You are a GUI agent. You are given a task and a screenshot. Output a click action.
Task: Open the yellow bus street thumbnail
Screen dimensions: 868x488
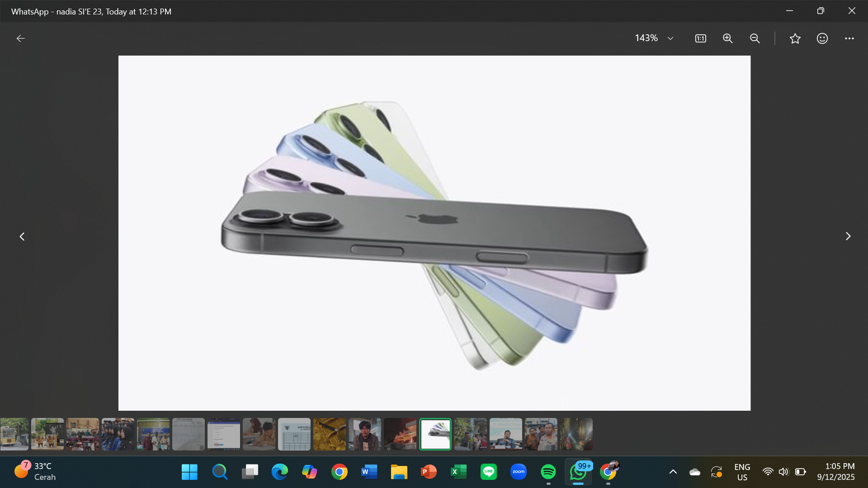click(x=14, y=434)
